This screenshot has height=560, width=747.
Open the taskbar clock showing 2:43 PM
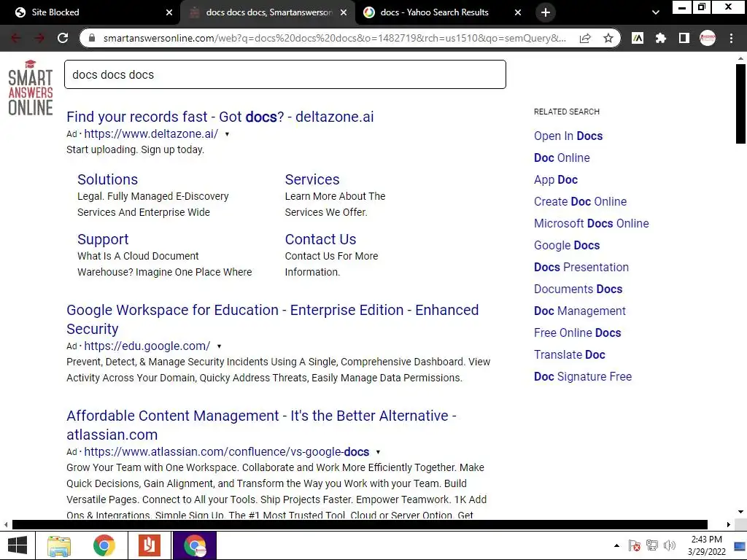pos(706,545)
